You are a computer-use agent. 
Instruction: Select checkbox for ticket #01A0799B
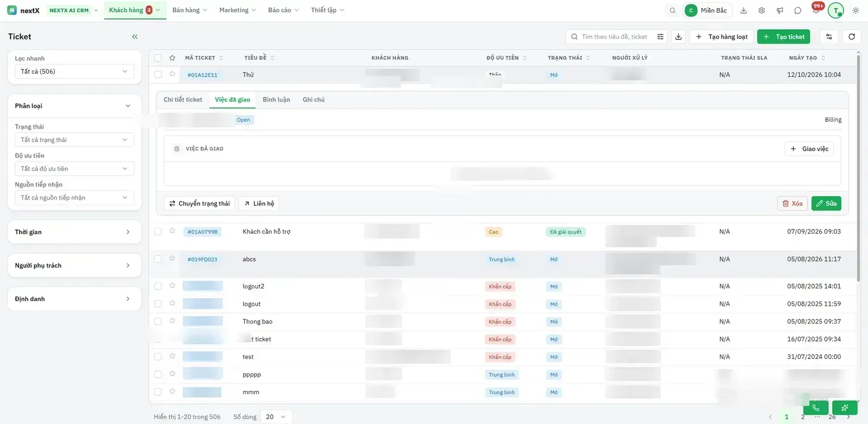point(158,232)
